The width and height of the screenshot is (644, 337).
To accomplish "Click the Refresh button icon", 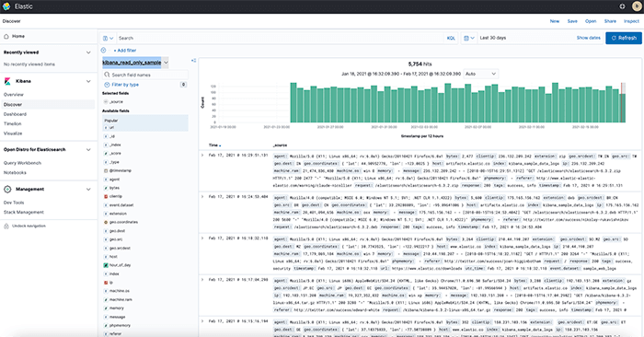I will (614, 38).
